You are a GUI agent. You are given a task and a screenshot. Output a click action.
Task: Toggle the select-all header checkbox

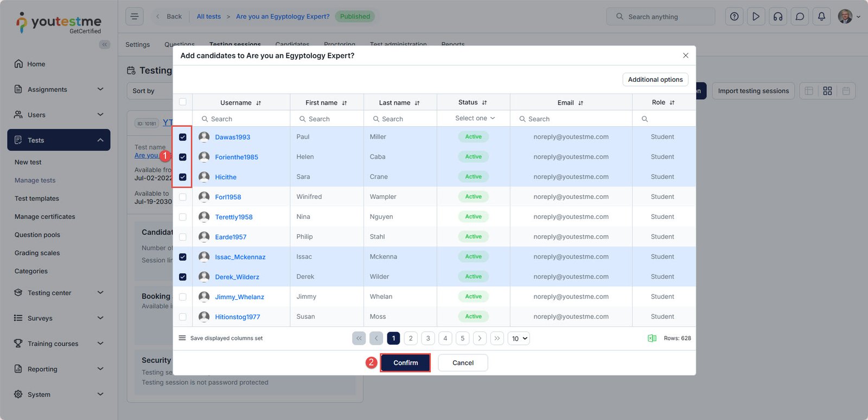pyautogui.click(x=183, y=102)
